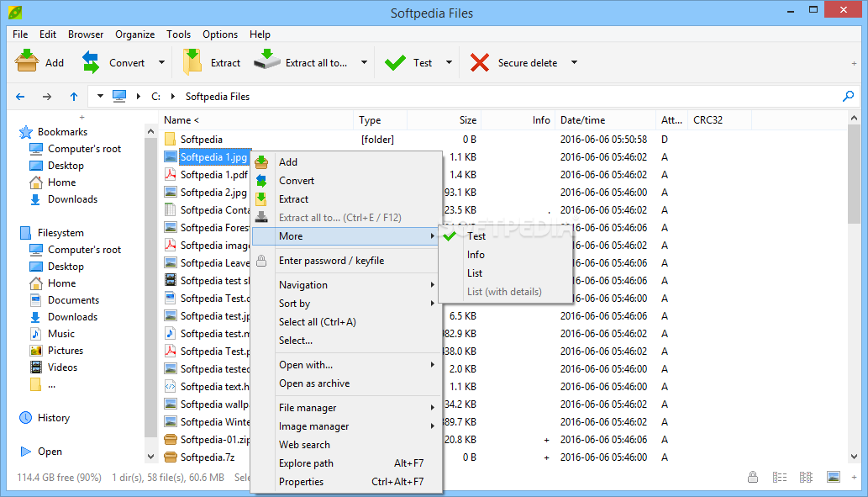Click the padlock icon in status bar
The height and width of the screenshot is (497, 868).
[x=753, y=477]
